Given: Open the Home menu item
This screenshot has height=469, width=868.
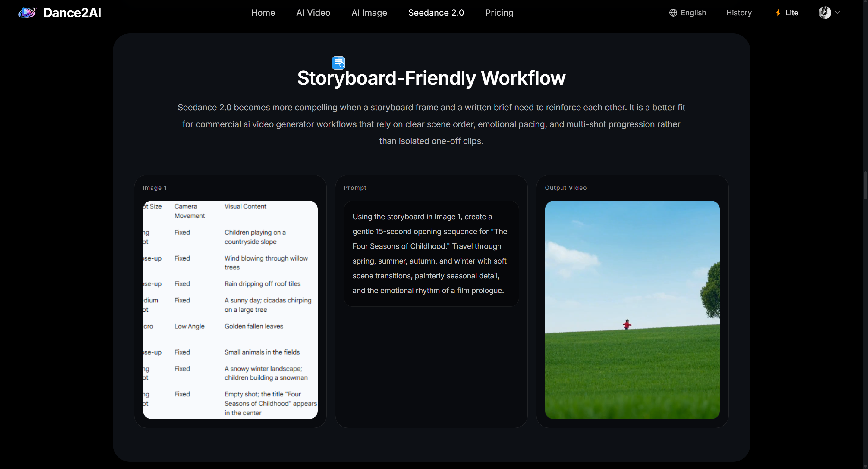Looking at the screenshot, I should tap(263, 13).
